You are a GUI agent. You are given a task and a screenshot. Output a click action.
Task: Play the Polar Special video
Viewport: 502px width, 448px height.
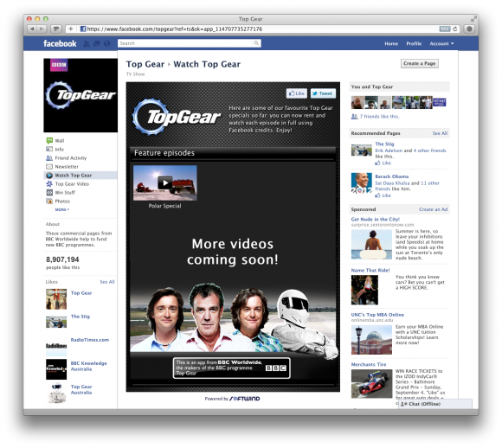[164, 183]
